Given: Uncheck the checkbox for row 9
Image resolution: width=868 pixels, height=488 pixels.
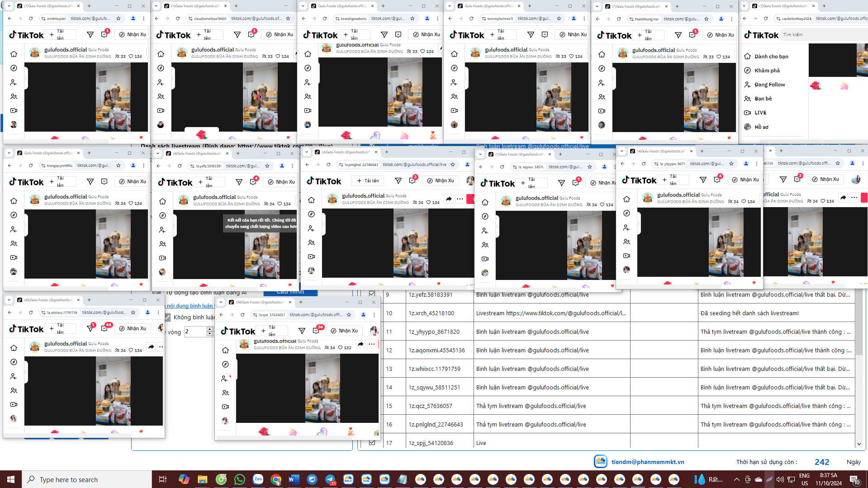Looking at the screenshot, I should [x=372, y=294].
